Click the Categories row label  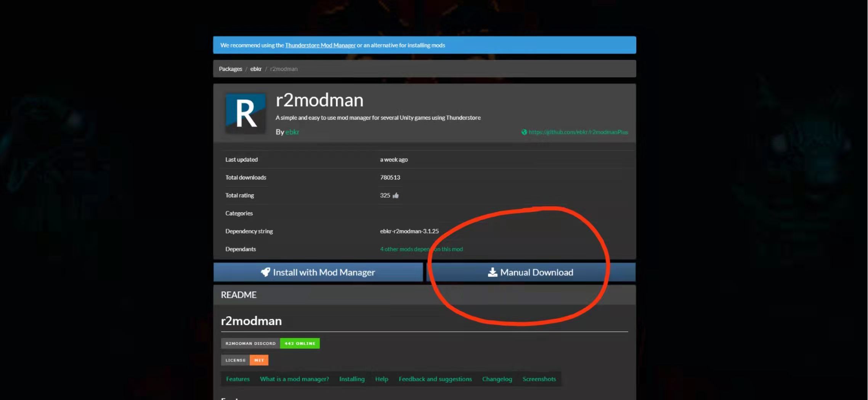click(239, 213)
